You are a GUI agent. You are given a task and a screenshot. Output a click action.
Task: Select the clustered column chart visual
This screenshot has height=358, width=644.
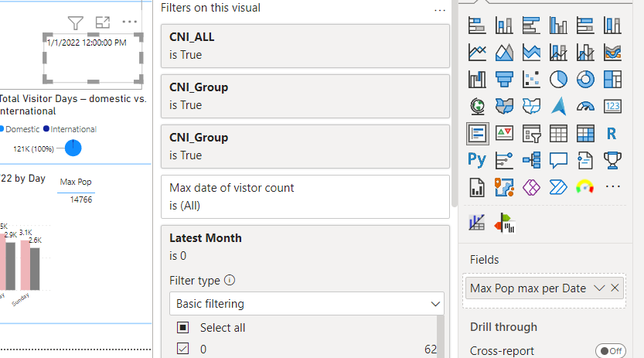[x=558, y=26]
